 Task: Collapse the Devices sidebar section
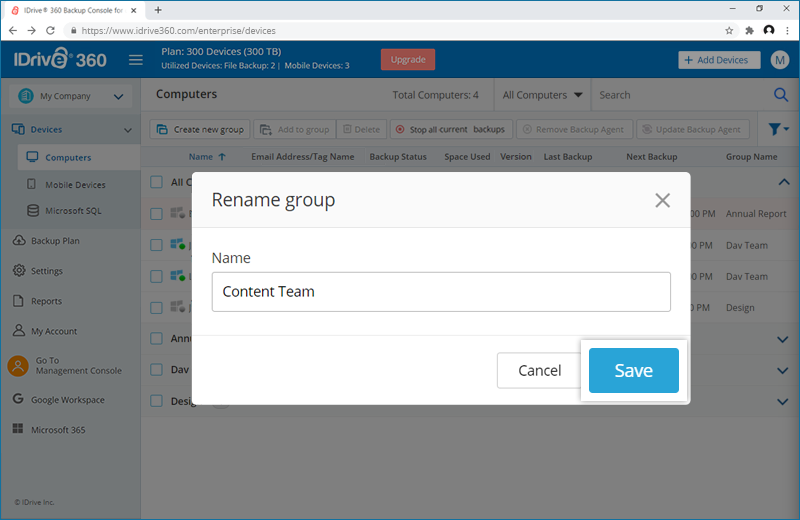(x=128, y=130)
